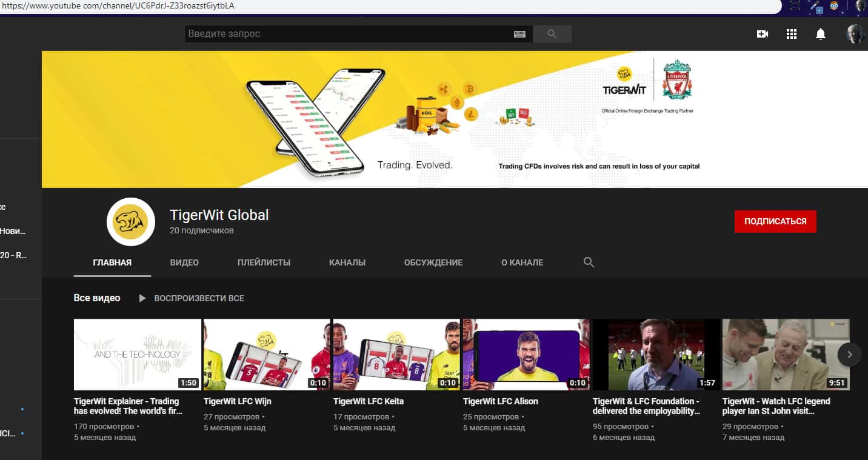Click the 9:51 Ian St John thumbnail
The height and width of the screenshot is (460, 868).
click(x=786, y=355)
